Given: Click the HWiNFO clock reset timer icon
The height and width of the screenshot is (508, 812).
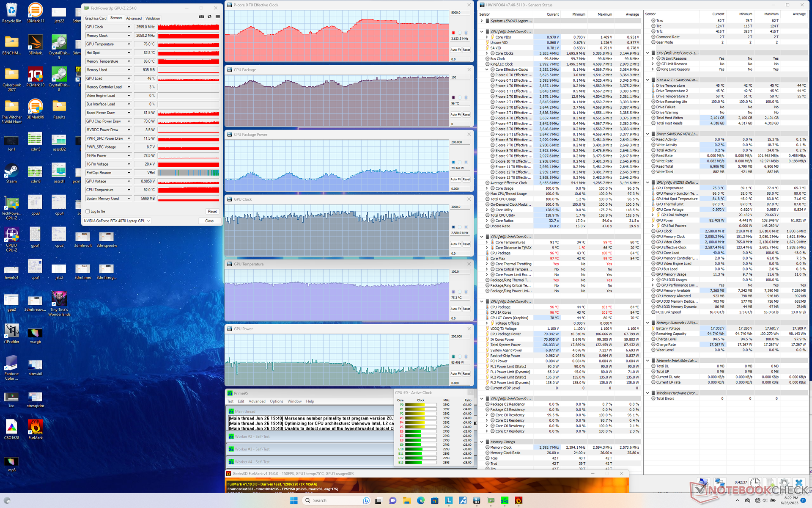Looking at the screenshot, I should [x=755, y=483].
